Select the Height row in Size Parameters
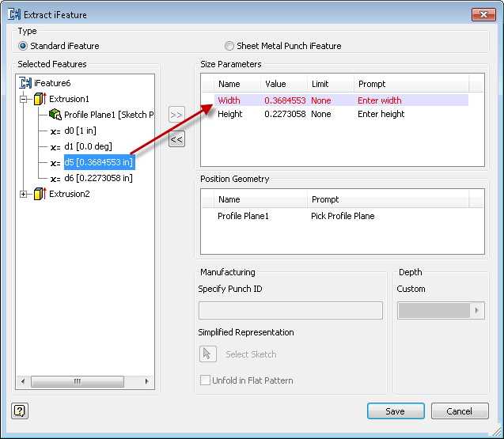The height and width of the screenshot is (439, 504). point(230,114)
